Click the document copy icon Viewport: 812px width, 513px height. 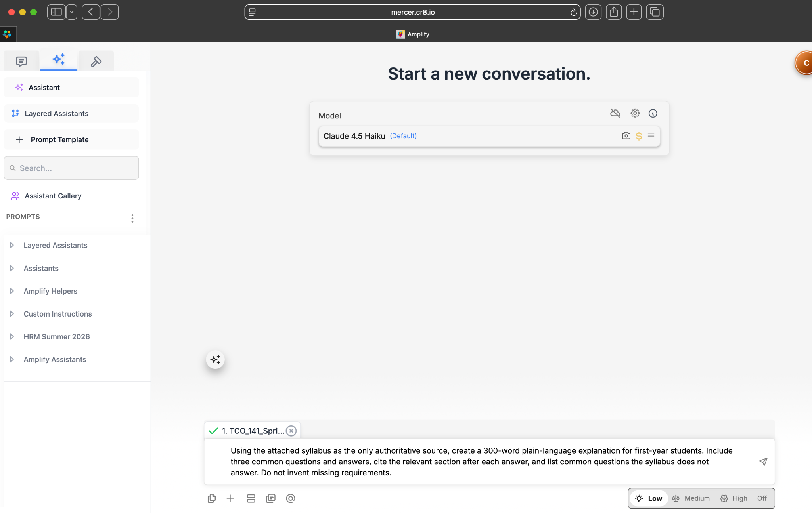271,498
